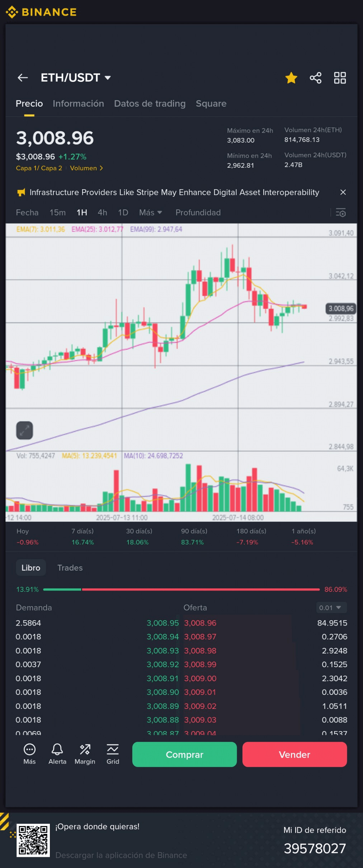Open the 0.01 price precision dropdown
This screenshot has width=363, height=868.
click(x=330, y=608)
